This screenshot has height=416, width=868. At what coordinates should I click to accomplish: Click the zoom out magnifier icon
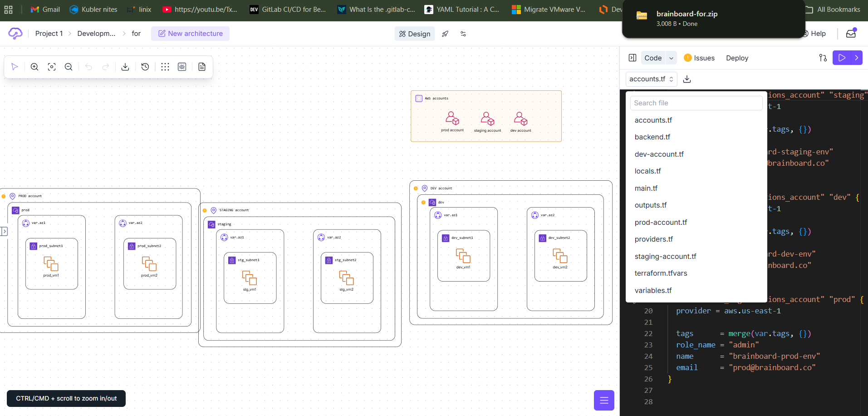pyautogui.click(x=69, y=67)
